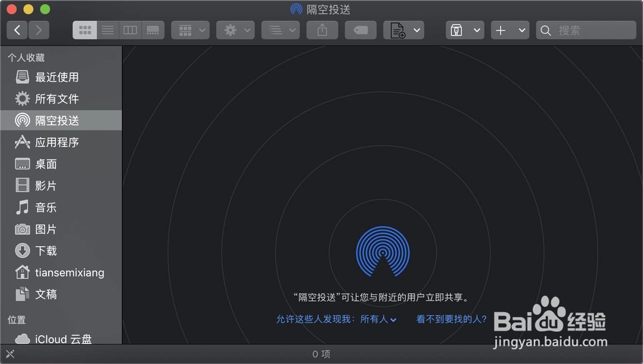
Task: Open 所有文件 in the sidebar
Action: [61, 99]
